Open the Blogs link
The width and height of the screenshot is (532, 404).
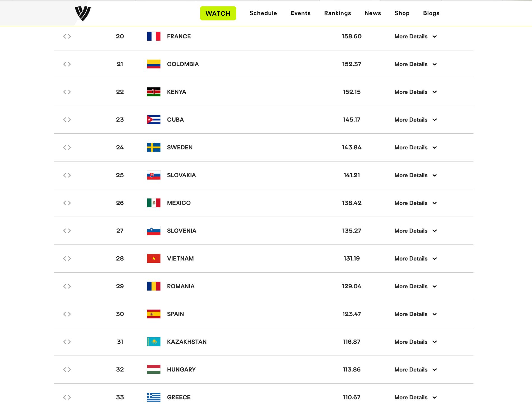click(x=431, y=13)
